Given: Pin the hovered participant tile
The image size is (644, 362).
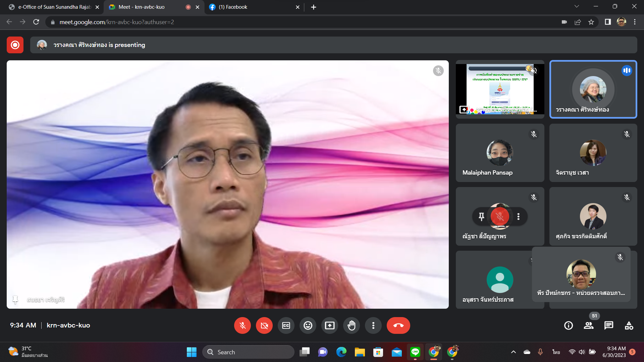Looking at the screenshot, I should 481,217.
